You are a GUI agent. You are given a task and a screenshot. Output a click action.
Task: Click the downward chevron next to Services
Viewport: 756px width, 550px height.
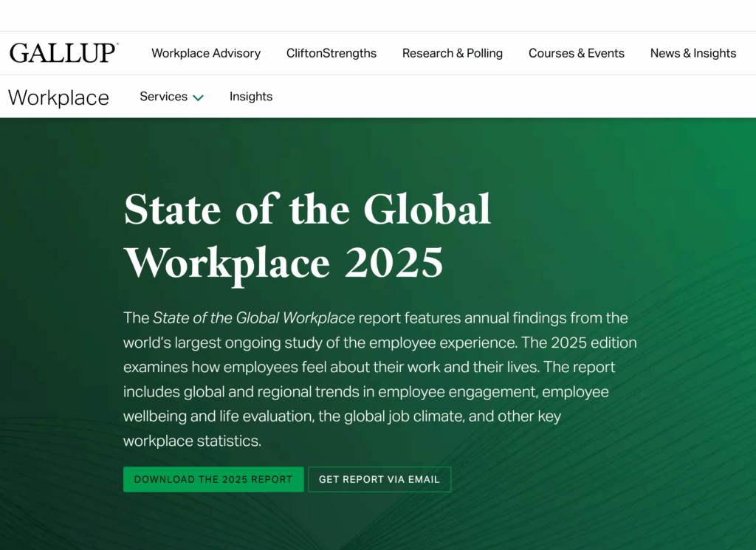coord(198,97)
